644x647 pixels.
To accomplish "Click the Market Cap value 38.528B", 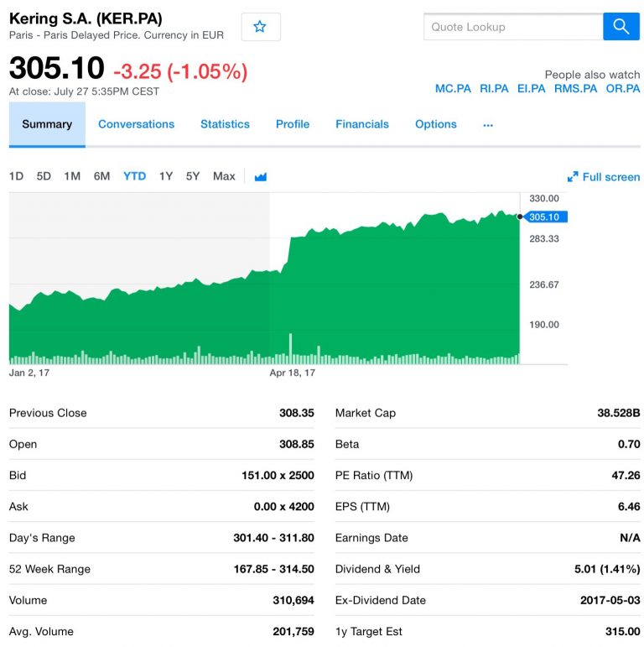I will [619, 413].
